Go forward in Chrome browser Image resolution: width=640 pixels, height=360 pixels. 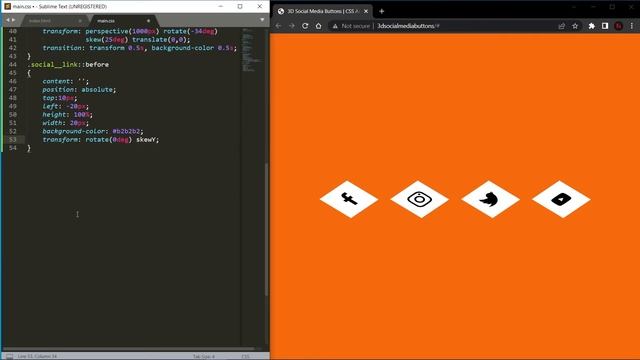click(x=291, y=26)
